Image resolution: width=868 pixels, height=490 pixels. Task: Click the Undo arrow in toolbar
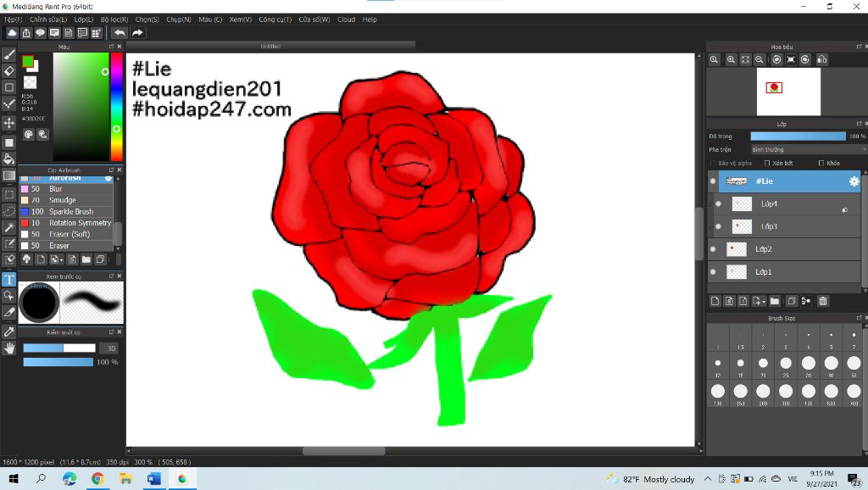(x=120, y=33)
